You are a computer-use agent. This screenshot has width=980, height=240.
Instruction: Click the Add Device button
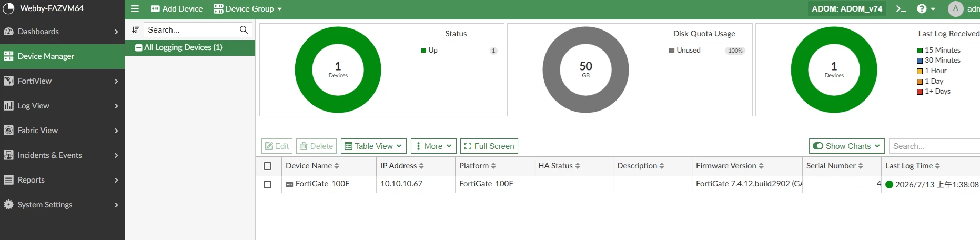point(177,9)
